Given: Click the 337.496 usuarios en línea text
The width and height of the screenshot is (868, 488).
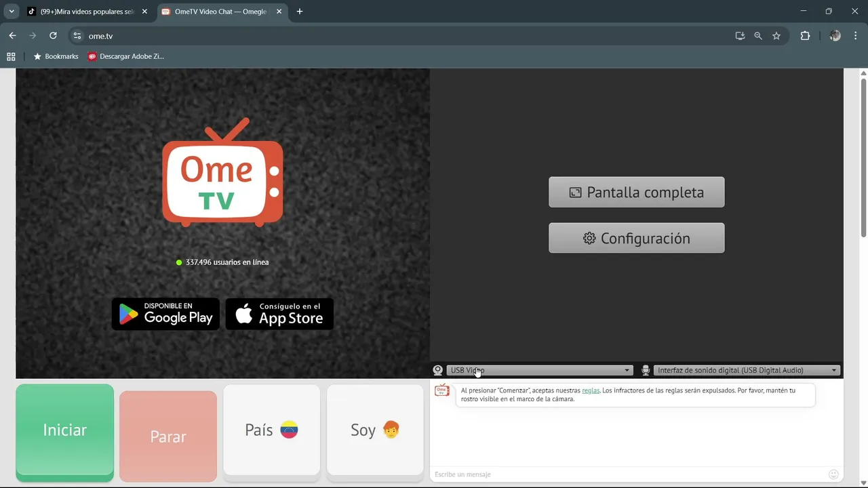Looking at the screenshot, I should coord(227,262).
